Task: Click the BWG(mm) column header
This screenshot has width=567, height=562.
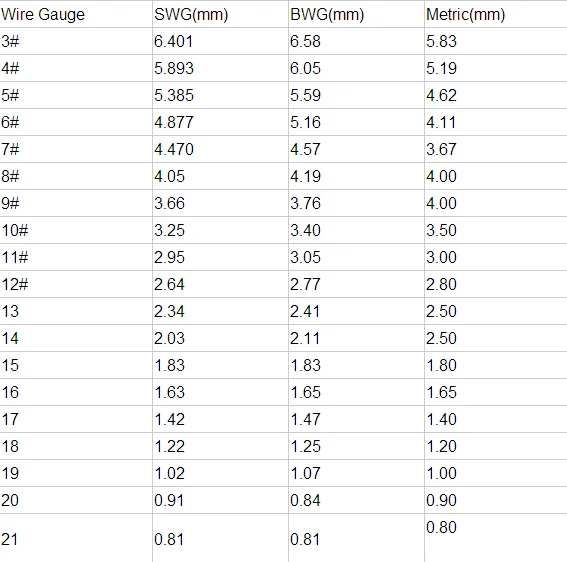Action: 327,14
